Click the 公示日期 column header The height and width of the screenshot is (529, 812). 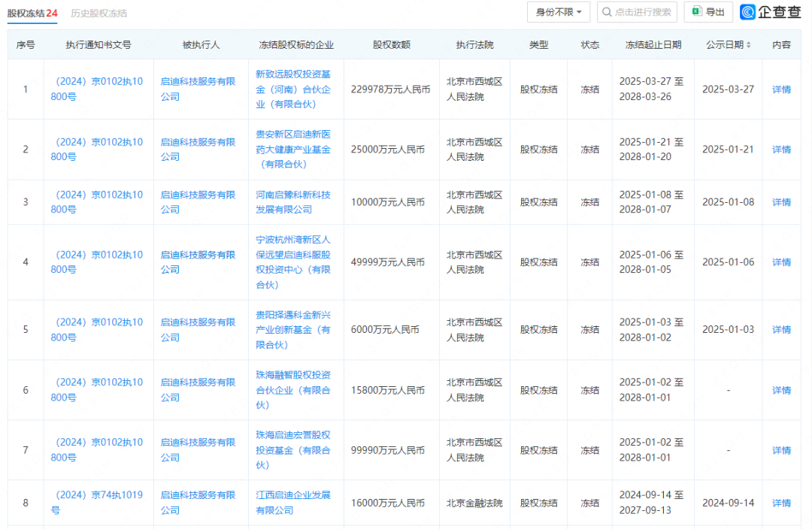point(725,45)
